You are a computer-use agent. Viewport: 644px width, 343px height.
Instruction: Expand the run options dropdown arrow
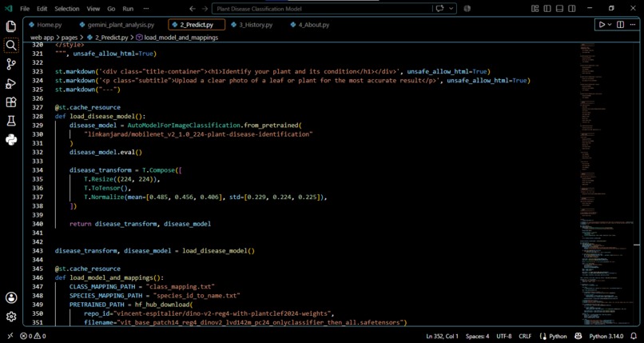[x=610, y=25]
